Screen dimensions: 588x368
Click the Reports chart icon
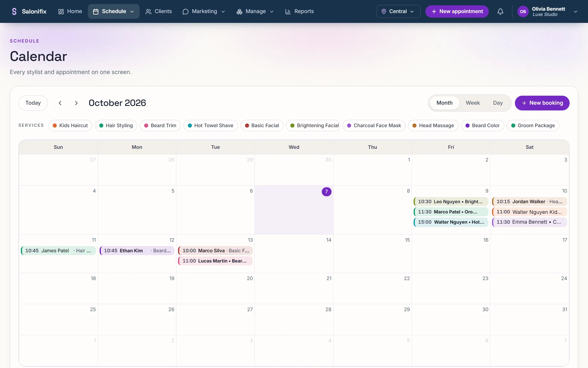pos(288,11)
